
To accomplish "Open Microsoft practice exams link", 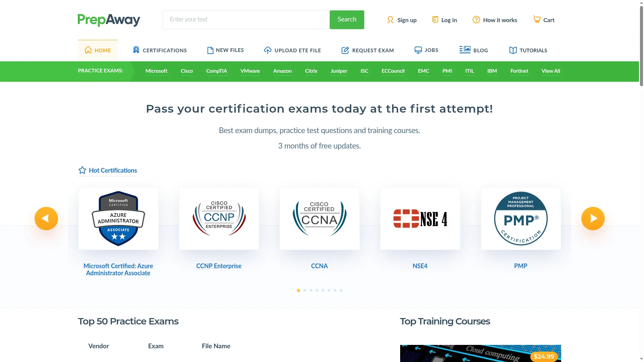I will [x=156, y=71].
